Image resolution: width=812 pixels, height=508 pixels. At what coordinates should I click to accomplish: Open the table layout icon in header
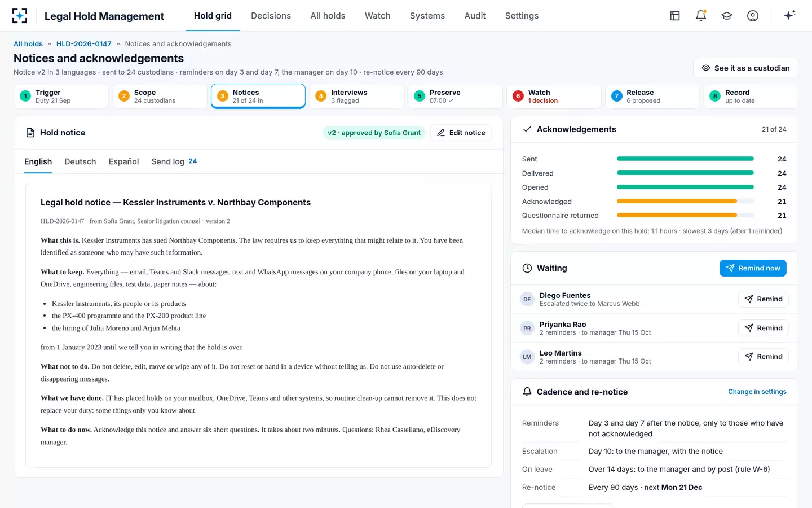point(675,16)
